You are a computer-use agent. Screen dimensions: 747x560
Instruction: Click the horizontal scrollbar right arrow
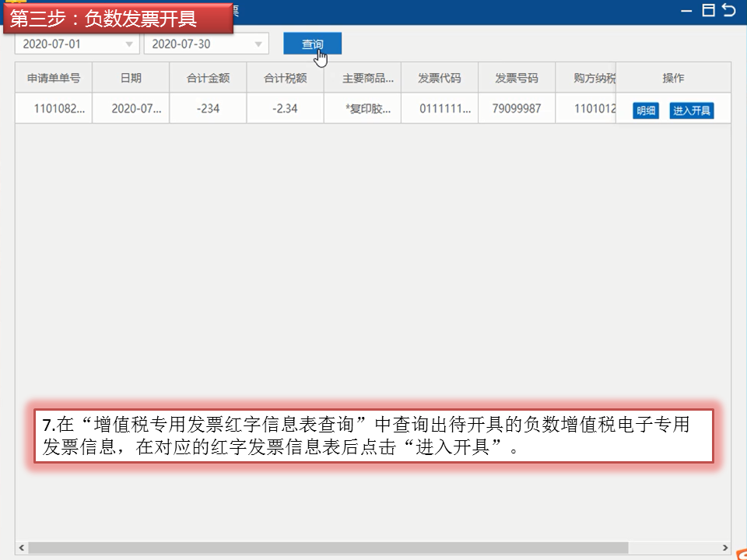[725, 548]
